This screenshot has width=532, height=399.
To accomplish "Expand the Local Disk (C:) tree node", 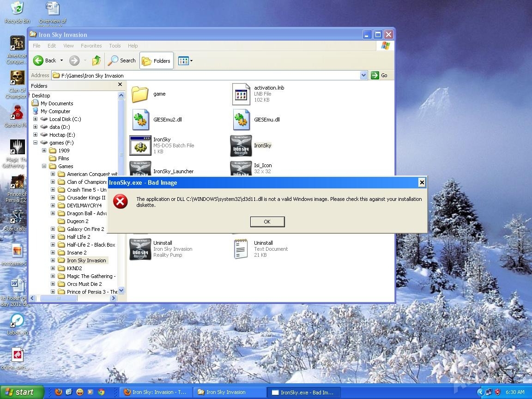I will coord(36,119).
